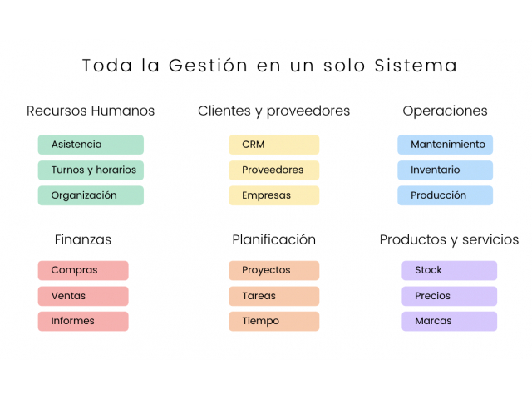Open the Stock purple module
Screen dimensions: 532x399
449,270
